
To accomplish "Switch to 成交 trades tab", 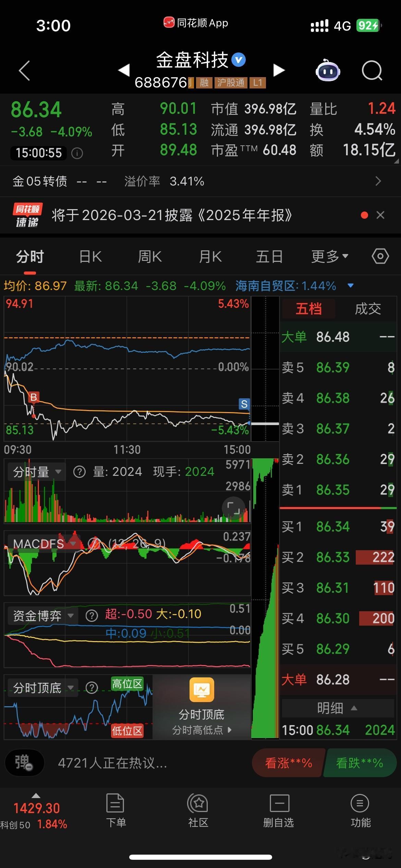I will click(368, 309).
